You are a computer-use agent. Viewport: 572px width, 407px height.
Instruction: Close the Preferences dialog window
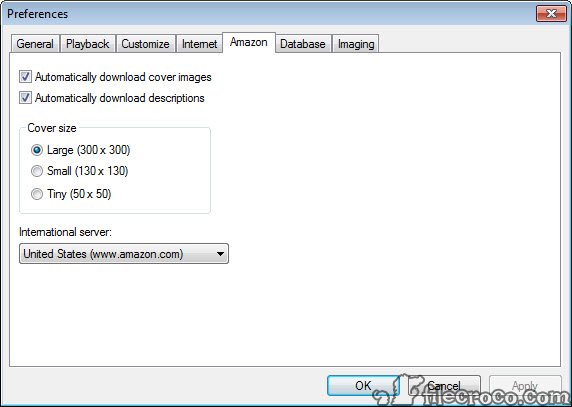(x=551, y=13)
